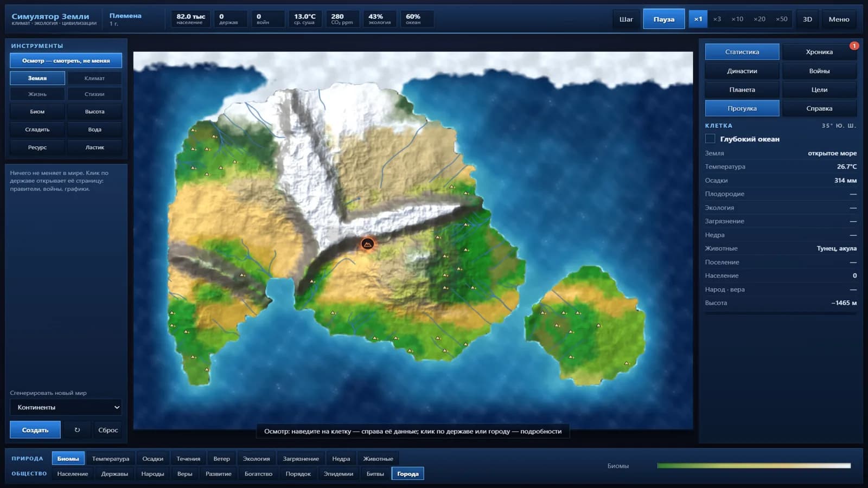868x488 pixels.
Task: Open the Войны tab
Action: pyautogui.click(x=819, y=71)
